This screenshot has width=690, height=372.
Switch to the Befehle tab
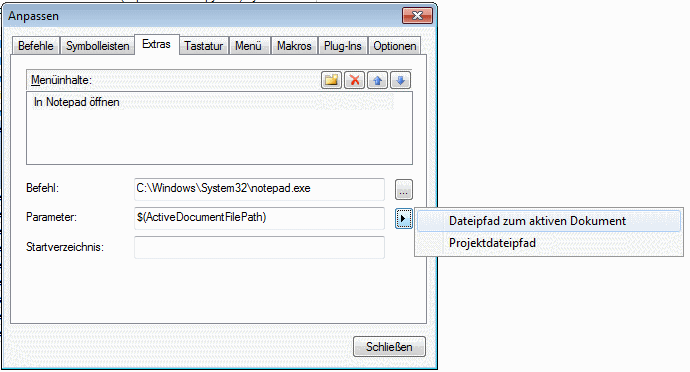point(36,46)
